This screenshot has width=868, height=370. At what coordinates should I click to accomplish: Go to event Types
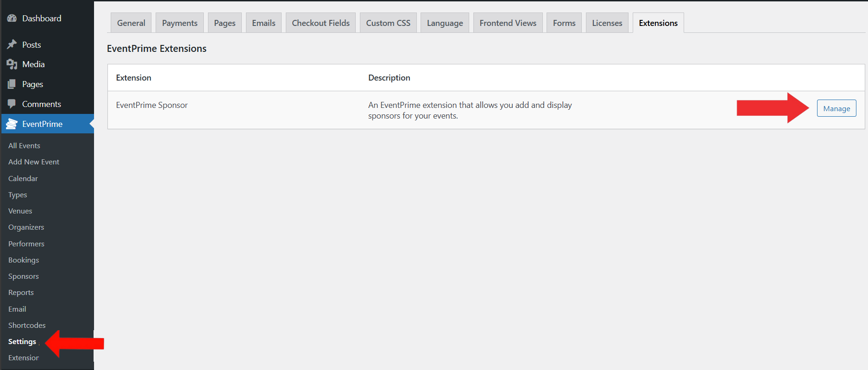pyautogui.click(x=18, y=195)
